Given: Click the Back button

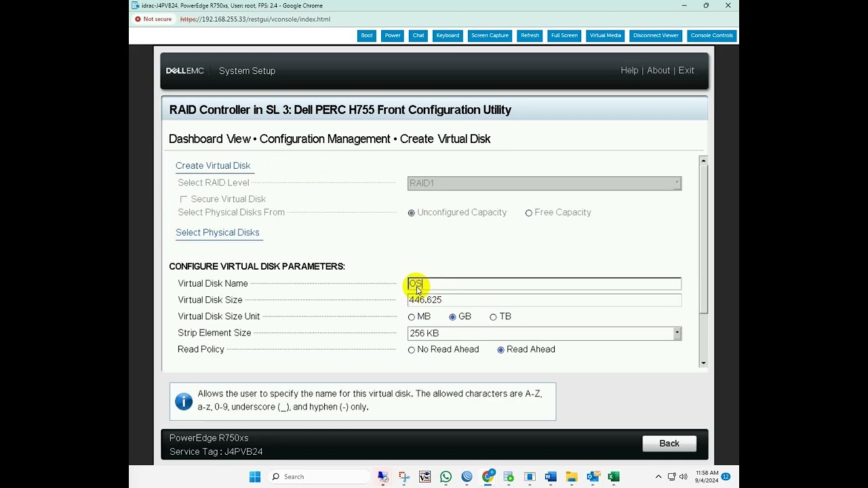Looking at the screenshot, I should coord(669,443).
